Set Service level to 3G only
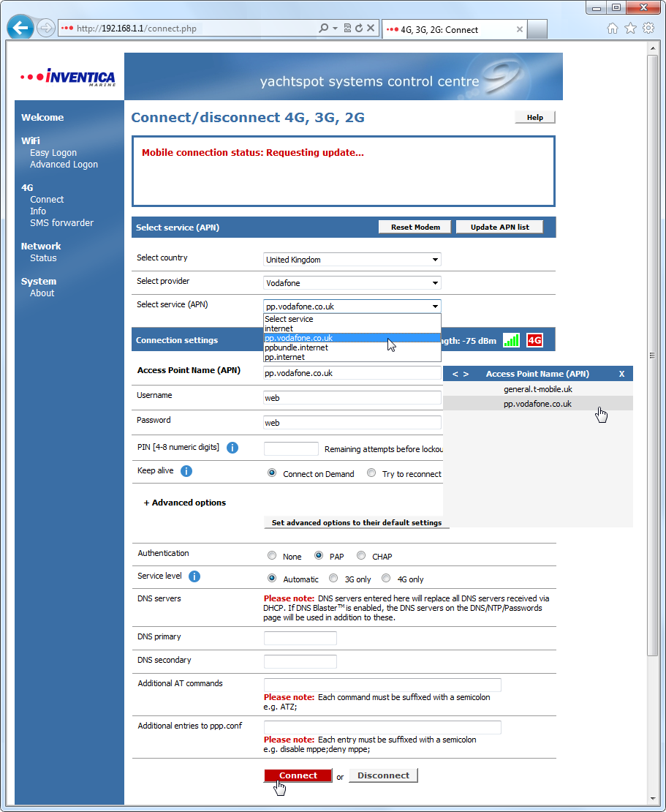The image size is (666, 812). pos(333,579)
